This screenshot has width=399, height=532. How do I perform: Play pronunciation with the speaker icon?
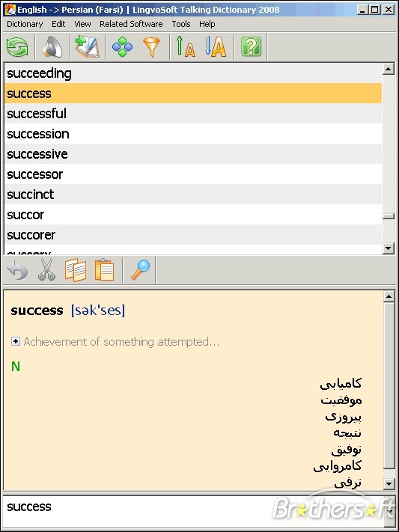(52, 47)
